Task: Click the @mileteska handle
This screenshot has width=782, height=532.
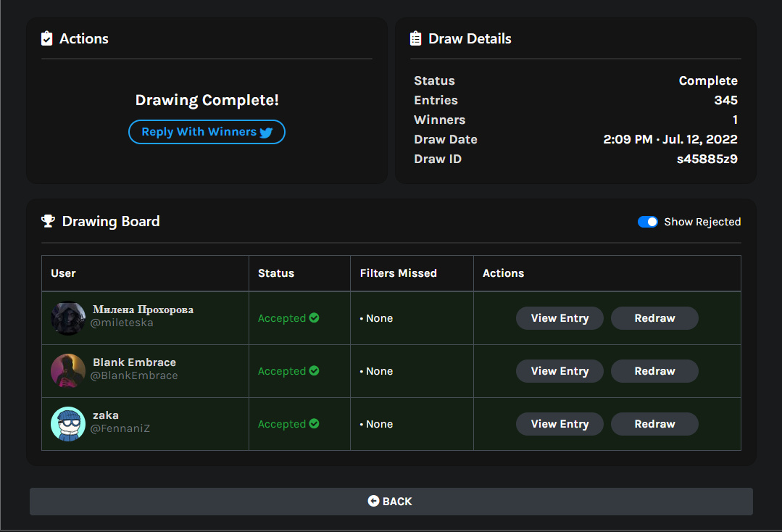Action: [122, 323]
